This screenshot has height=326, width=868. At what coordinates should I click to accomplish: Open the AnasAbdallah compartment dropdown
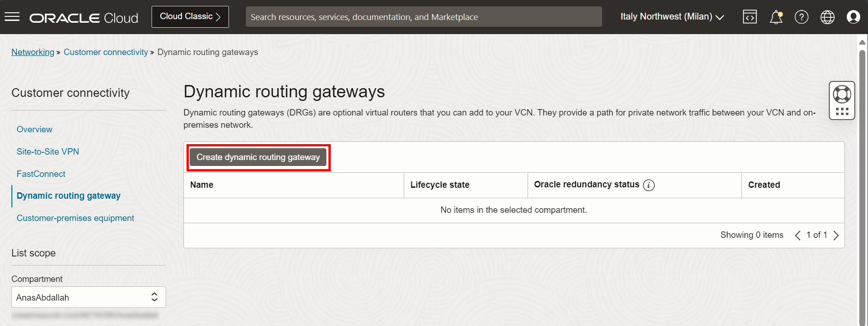click(89, 297)
